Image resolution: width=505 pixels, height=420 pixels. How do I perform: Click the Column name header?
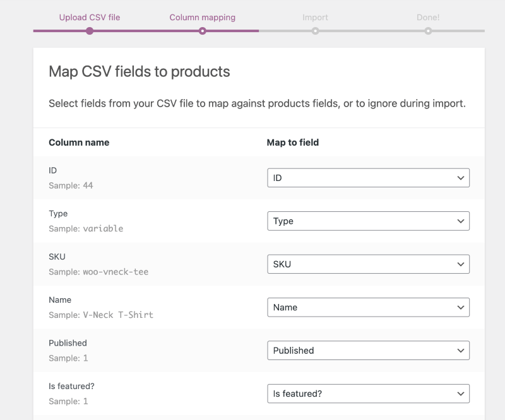click(79, 143)
